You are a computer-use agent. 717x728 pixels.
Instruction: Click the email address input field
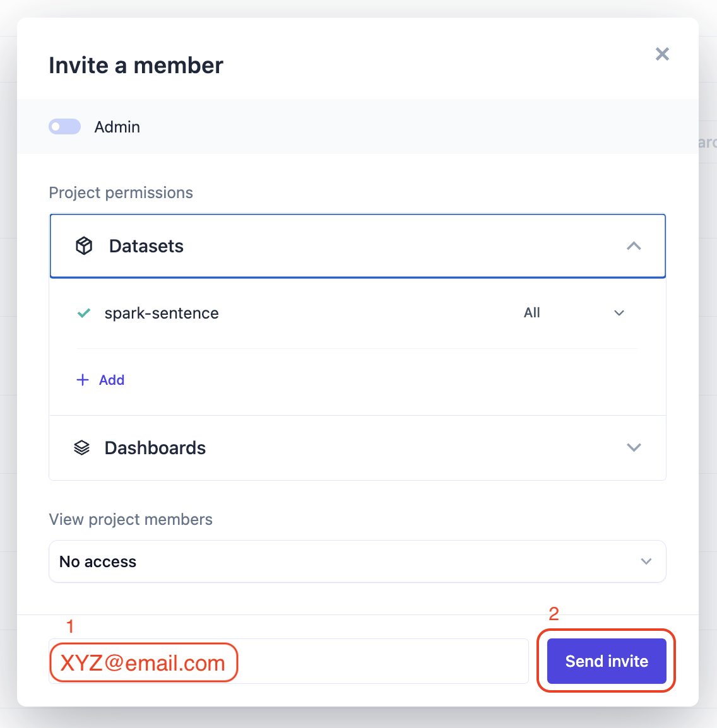(x=379, y=661)
